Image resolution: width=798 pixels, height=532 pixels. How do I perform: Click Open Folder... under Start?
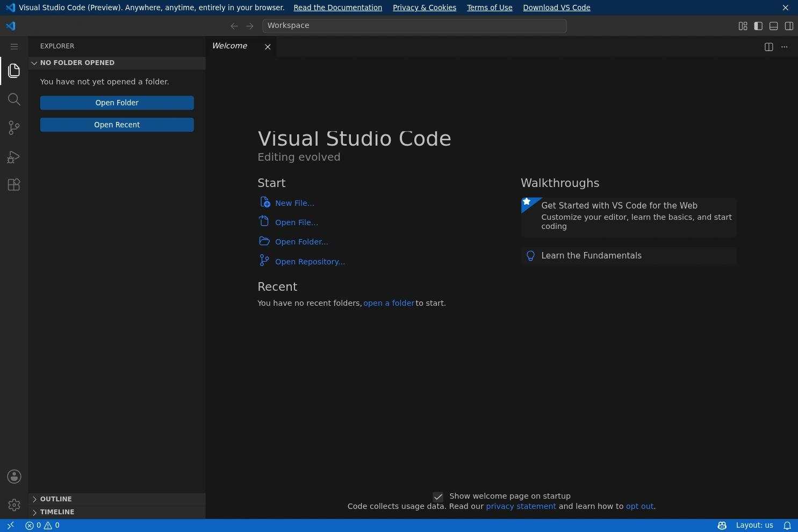pyautogui.click(x=294, y=242)
